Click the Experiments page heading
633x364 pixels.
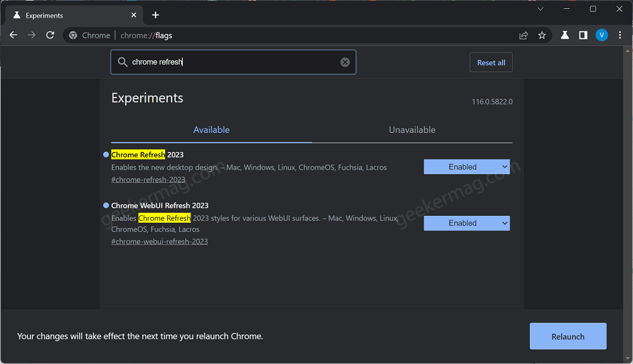tap(147, 98)
